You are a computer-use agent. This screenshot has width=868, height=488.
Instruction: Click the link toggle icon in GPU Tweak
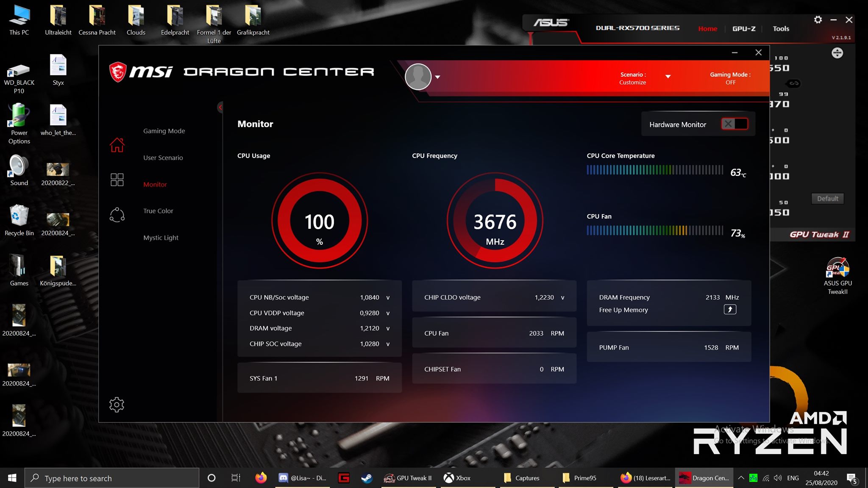[x=794, y=83]
